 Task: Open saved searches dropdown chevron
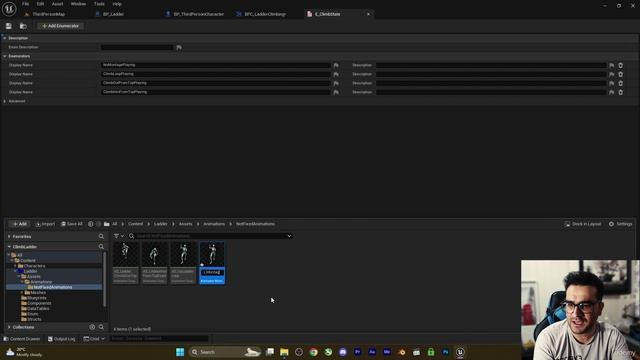point(289,236)
